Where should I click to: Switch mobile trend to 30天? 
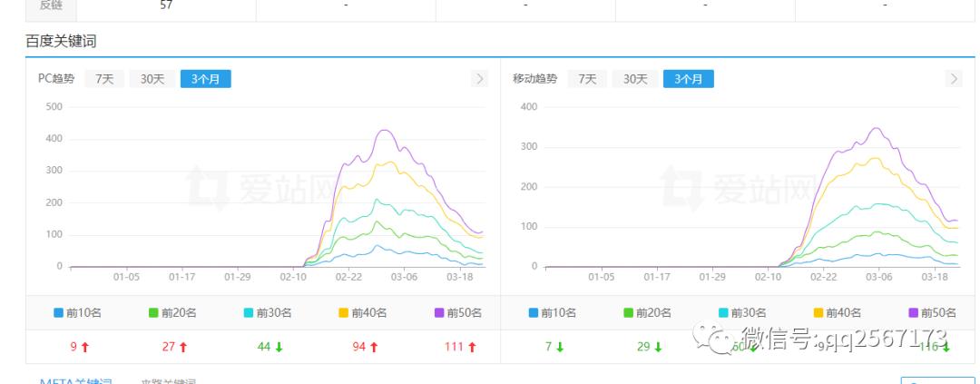click(x=634, y=79)
